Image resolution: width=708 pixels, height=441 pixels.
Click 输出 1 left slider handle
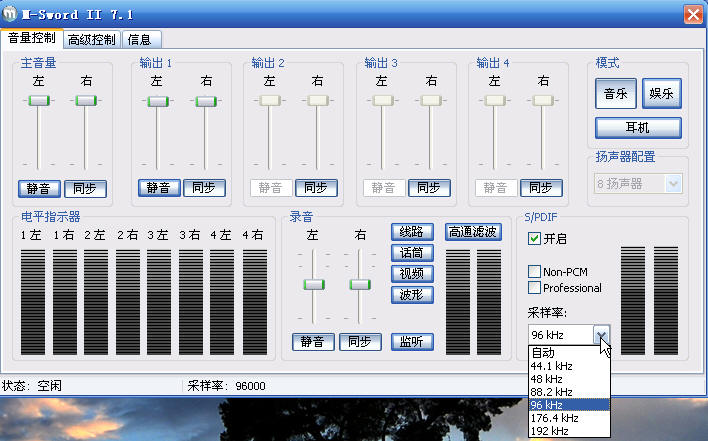tap(158, 102)
